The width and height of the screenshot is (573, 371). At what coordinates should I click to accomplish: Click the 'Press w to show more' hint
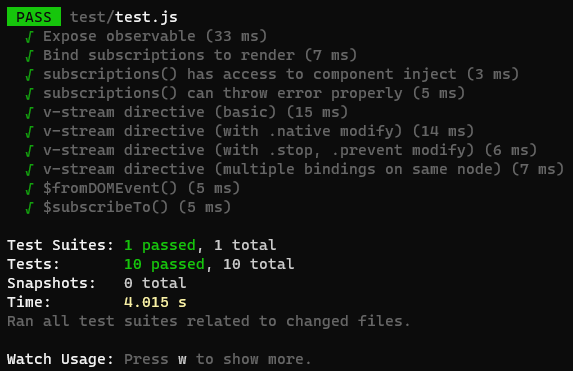(x=217, y=359)
